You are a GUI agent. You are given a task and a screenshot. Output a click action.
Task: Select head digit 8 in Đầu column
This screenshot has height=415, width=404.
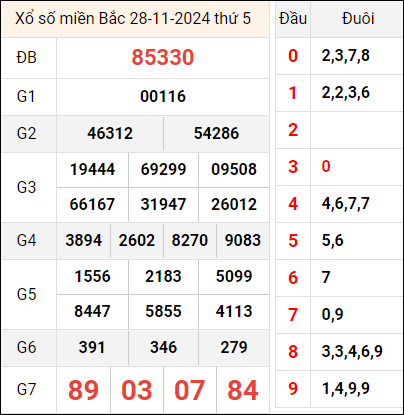point(293,352)
